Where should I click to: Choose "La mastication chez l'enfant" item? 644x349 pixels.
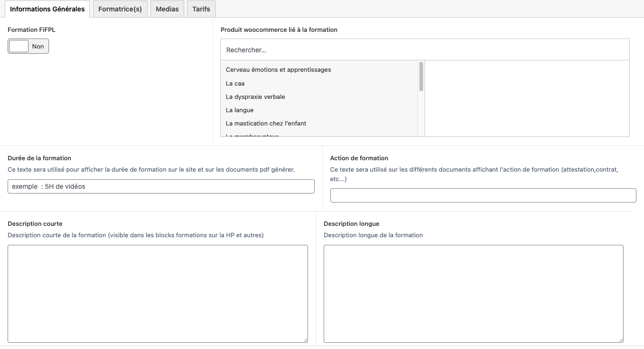266,123
